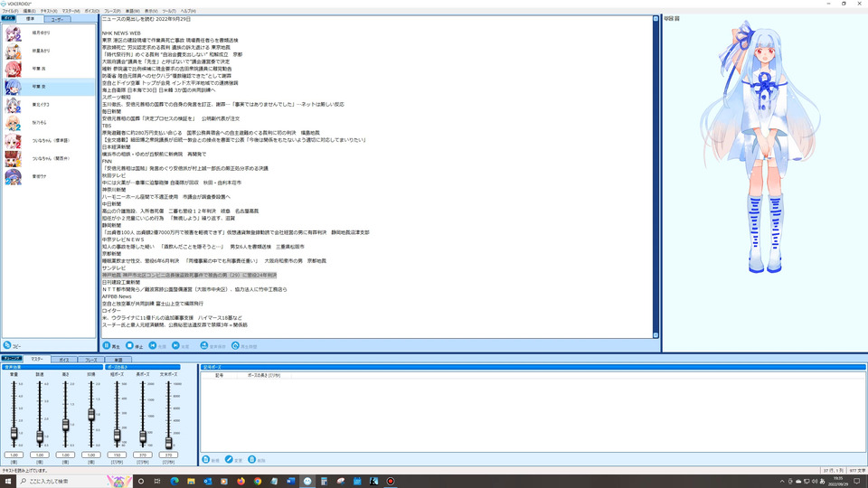Click the 再生時間 playback time icon
The height and width of the screenshot is (488, 868).
click(235, 345)
